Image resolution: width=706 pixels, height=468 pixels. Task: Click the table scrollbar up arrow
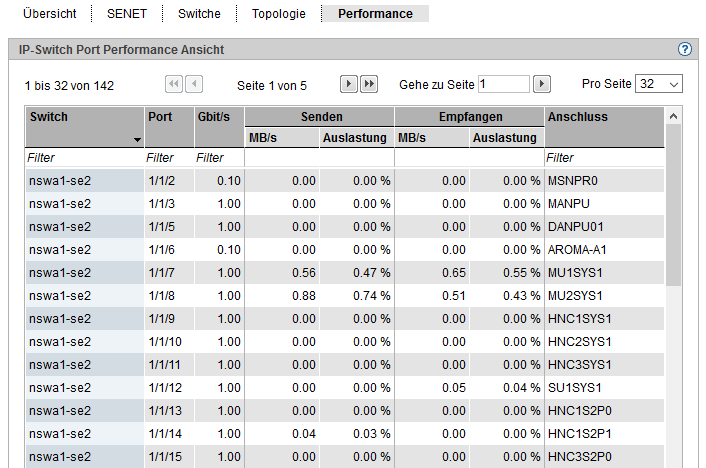pyautogui.click(x=672, y=117)
